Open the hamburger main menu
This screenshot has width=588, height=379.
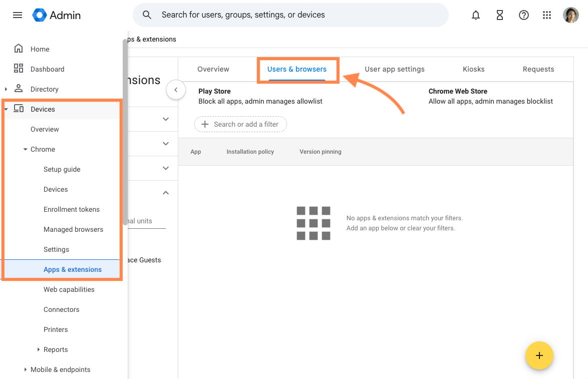click(x=18, y=15)
